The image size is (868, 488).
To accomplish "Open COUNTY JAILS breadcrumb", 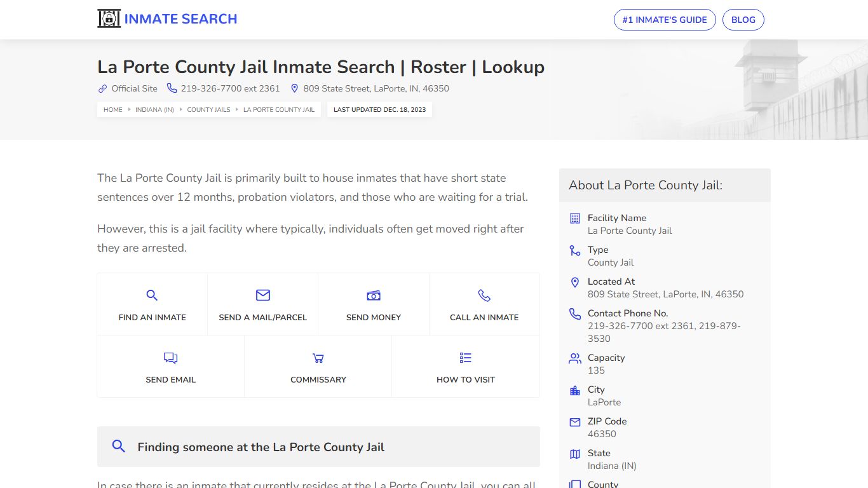I will 208,109.
